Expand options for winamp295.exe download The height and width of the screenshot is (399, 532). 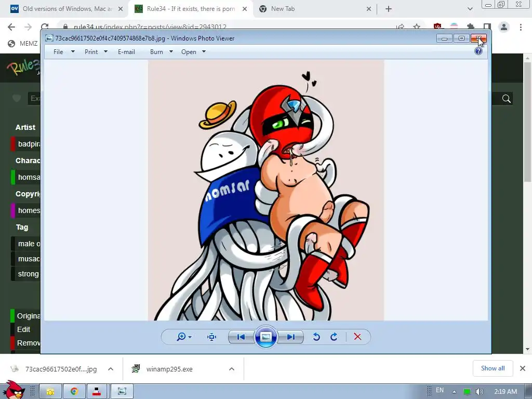(232, 369)
